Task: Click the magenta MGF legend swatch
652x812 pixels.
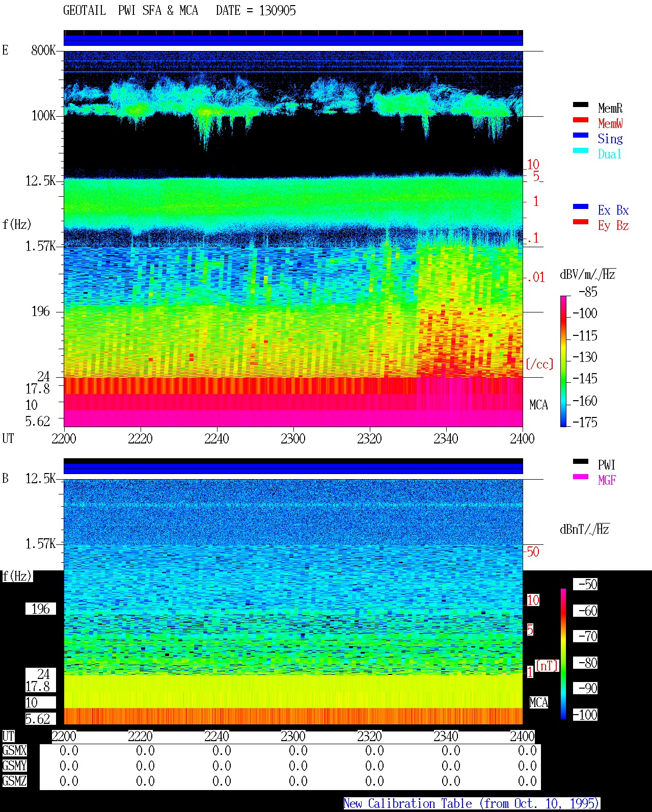Action: tap(581, 477)
